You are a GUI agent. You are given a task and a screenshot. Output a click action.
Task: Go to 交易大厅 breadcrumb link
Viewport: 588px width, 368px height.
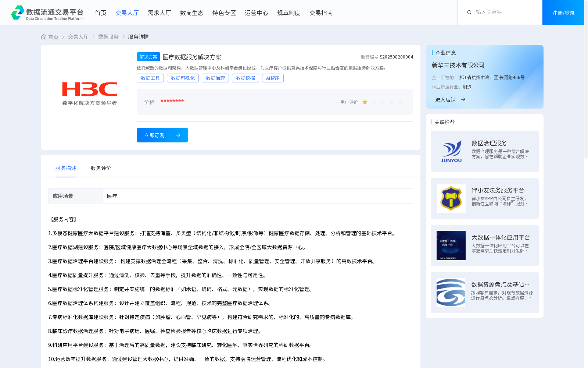(x=78, y=37)
